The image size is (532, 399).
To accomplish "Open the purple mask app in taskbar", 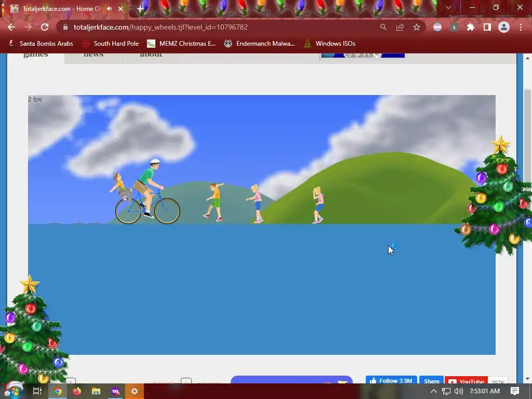I will click(115, 391).
